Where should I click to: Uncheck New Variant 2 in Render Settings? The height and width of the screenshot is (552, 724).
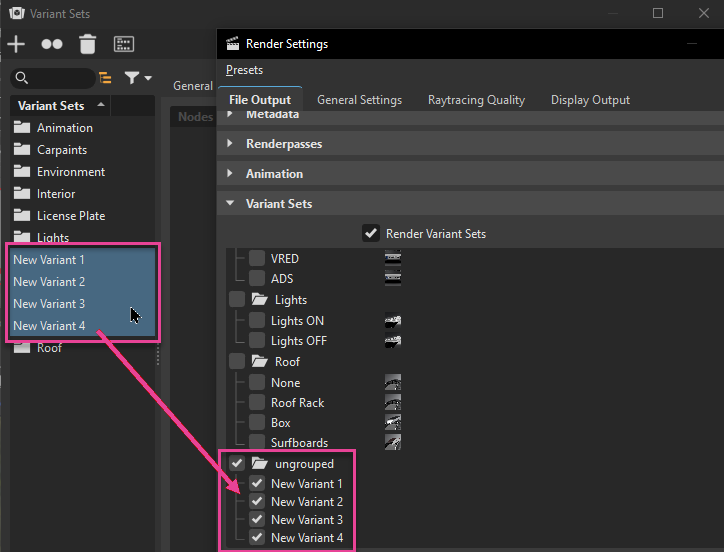click(257, 501)
